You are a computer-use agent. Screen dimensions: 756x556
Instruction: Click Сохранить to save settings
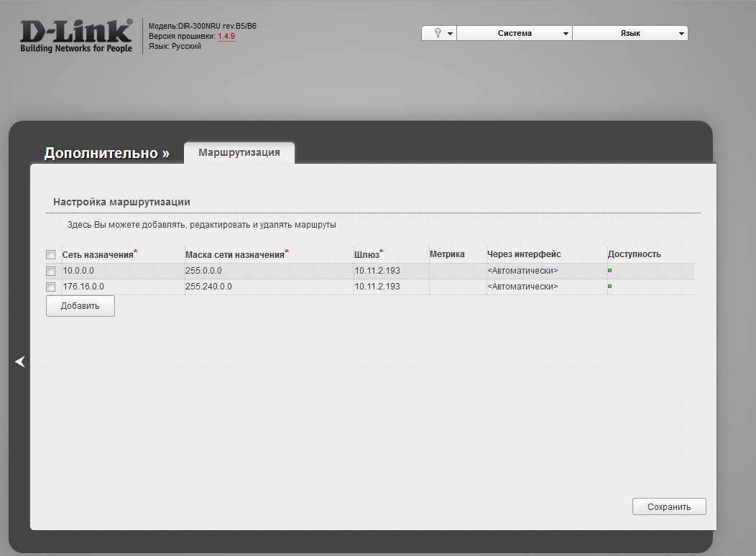click(669, 506)
